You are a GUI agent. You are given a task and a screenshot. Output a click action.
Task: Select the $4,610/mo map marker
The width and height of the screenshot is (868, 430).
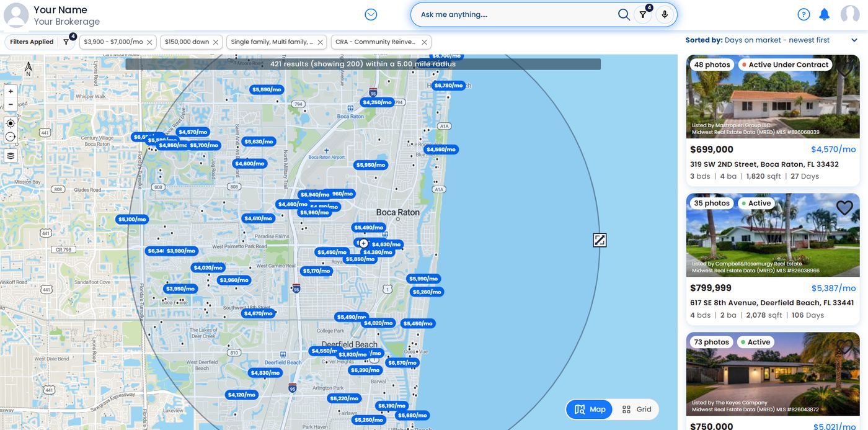[258, 218]
